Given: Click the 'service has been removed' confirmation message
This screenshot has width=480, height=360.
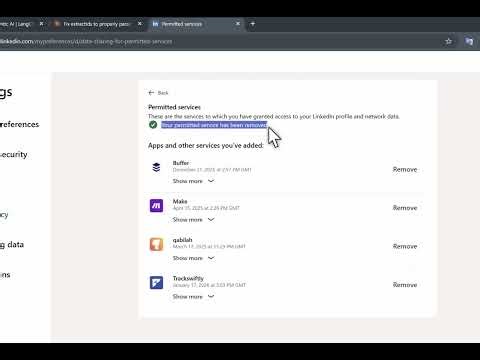Looking at the screenshot, I should point(214,125).
